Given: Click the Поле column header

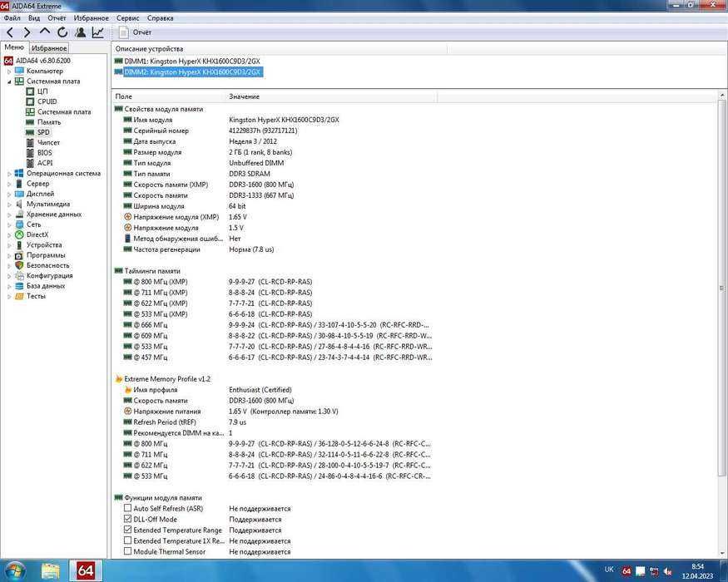Looking at the screenshot, I should tap(169, 96).
